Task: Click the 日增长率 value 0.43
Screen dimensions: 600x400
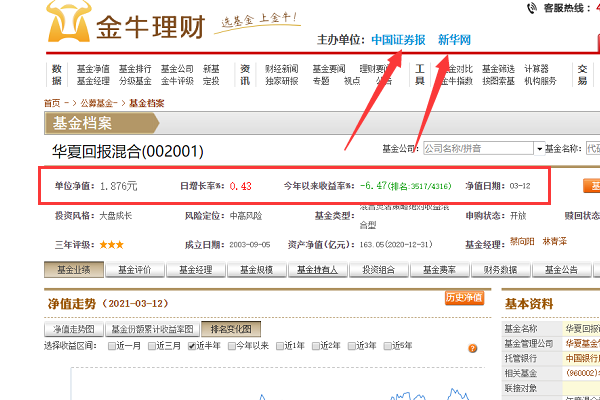Action: click(240, 186)
